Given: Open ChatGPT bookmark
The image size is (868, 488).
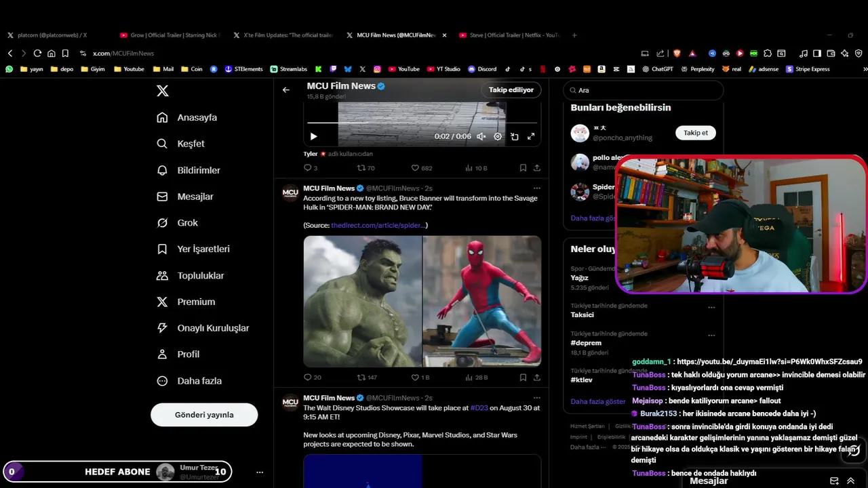Looking at the screenshot, I should pyautogui.click(x=657, y=69).
